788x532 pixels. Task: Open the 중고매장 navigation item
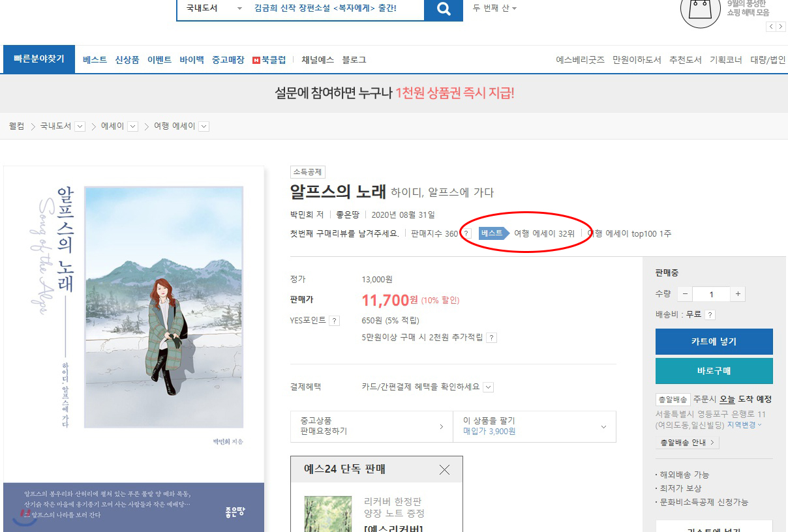[228, 60]
